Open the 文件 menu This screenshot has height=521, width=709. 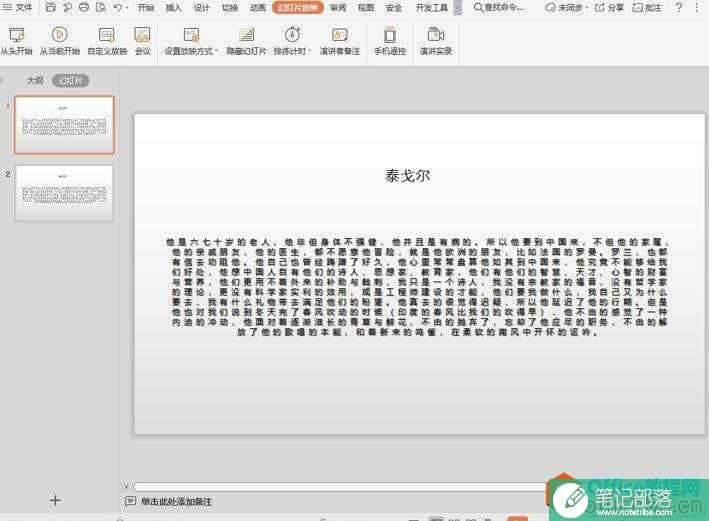[18, 7]
